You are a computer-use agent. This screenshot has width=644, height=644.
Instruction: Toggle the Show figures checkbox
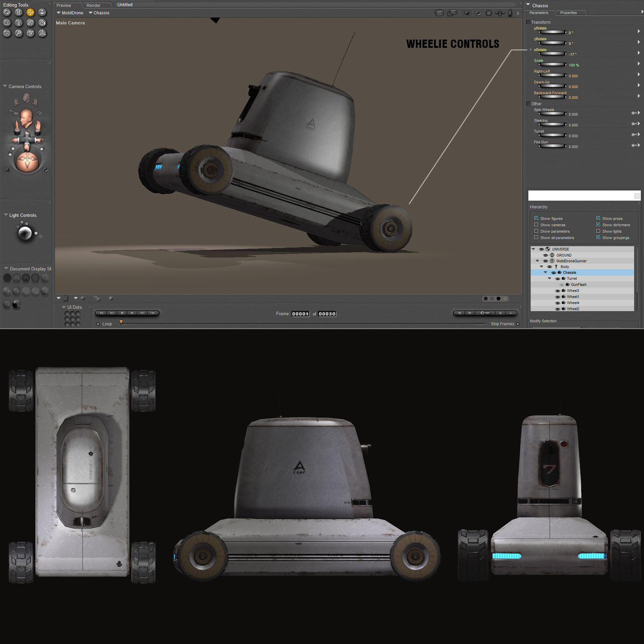pyautogui.click(x=536, y=218)
